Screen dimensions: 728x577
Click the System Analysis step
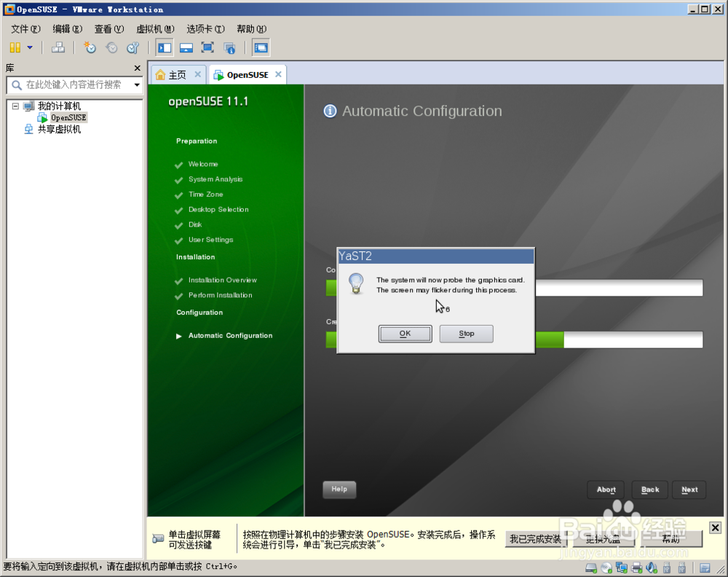pos(215,179)
